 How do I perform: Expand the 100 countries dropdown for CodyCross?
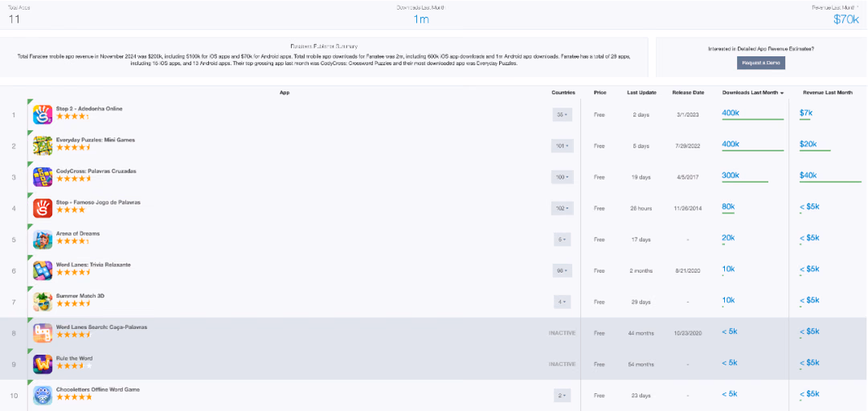(563, 177)
